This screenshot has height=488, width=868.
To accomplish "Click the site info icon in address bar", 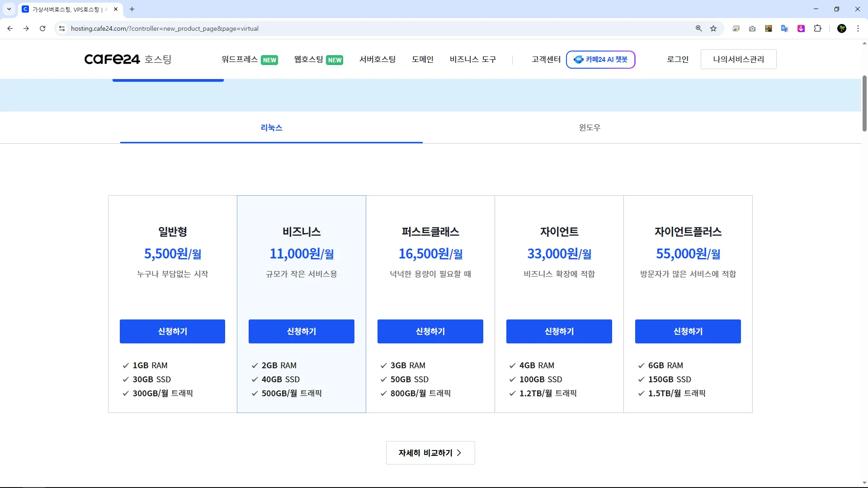I will coord(62,28).
